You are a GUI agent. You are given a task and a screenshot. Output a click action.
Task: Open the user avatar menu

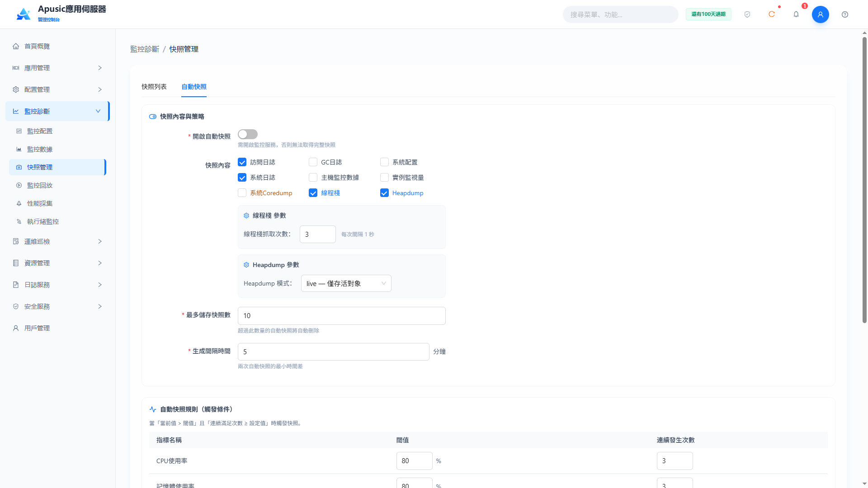tap(821, 14)
